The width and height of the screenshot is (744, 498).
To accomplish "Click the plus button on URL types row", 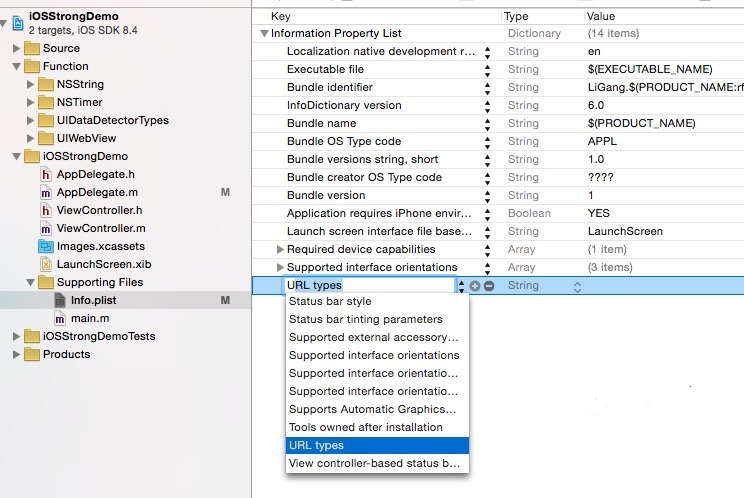I will [x=475, y=286].
